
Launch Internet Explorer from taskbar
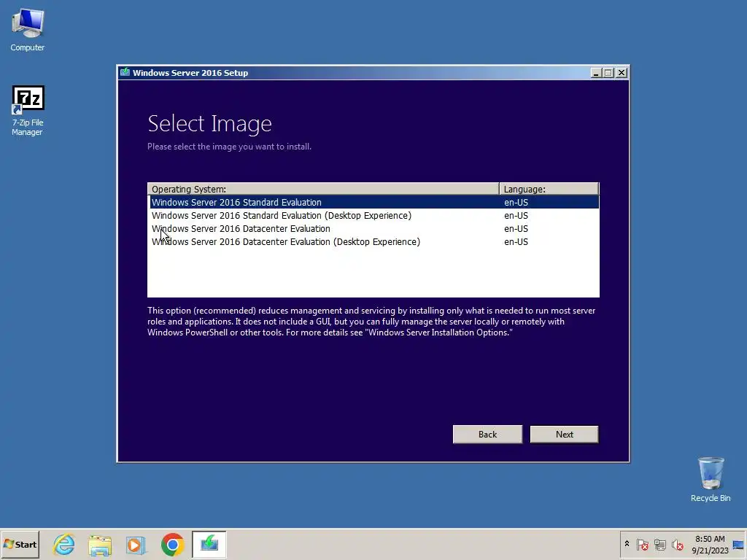click(x=64, y=544)
